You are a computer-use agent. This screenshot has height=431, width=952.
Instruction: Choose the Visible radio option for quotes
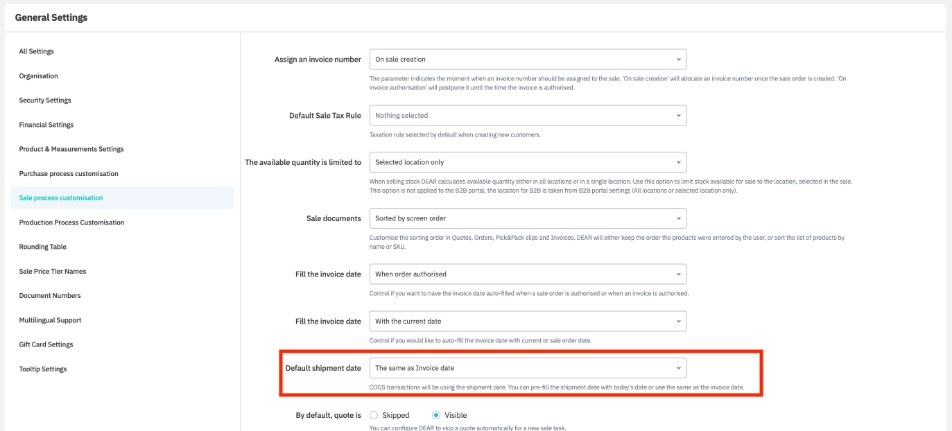(436, 415)
